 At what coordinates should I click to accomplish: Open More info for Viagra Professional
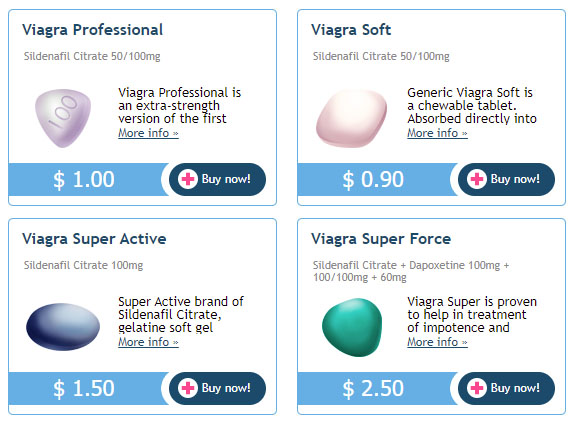[148, 133]
